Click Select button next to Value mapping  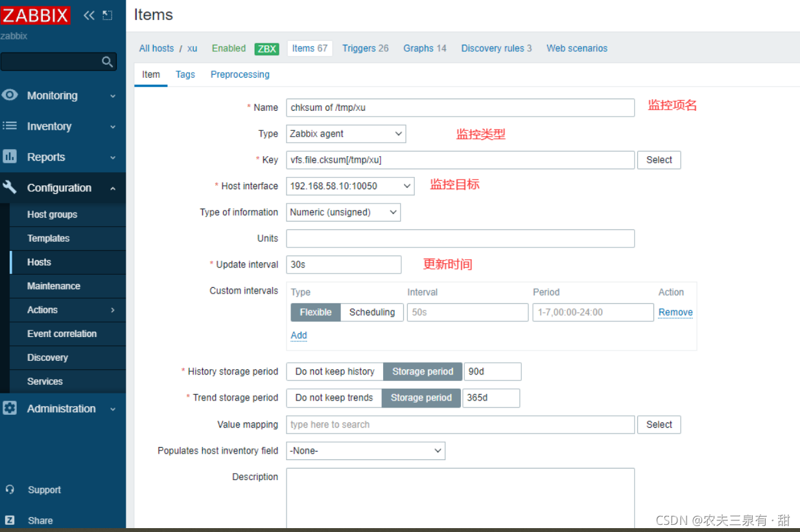coord(659,424)
